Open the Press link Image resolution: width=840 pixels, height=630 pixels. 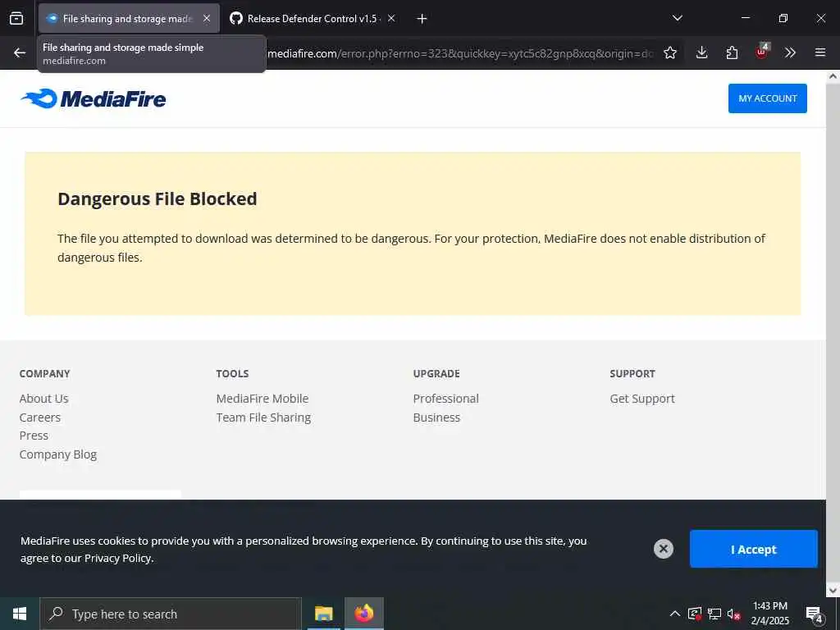[34, 436]
